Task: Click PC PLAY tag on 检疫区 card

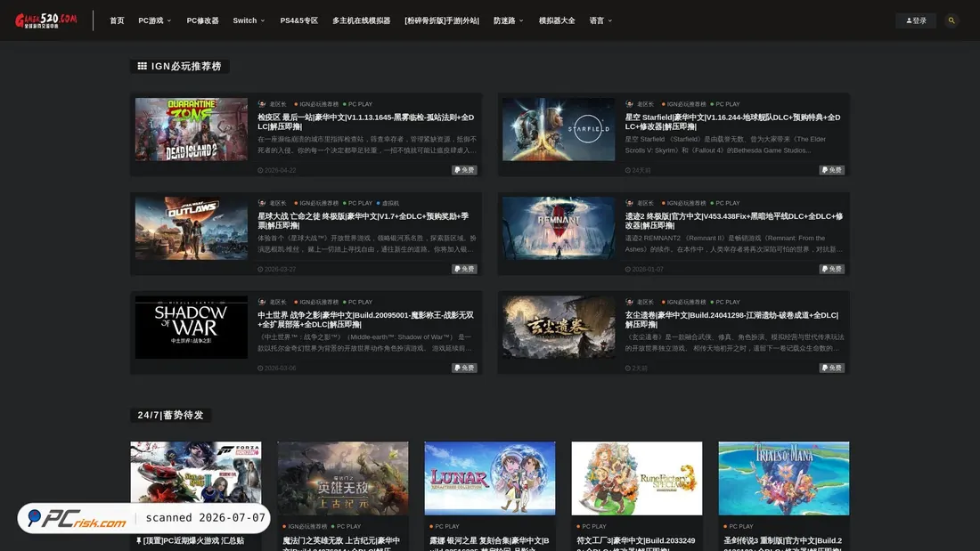Action: tap(357, 104)
